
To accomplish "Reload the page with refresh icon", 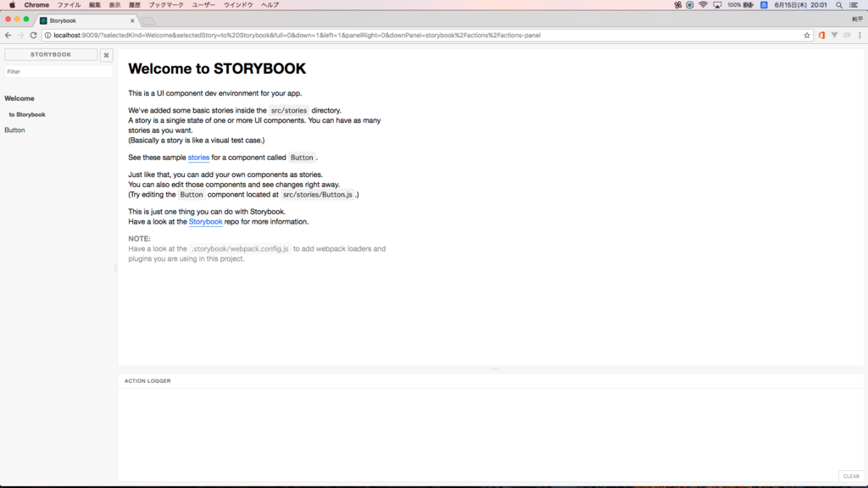I will pyautogui.click(x=33, y=35).
